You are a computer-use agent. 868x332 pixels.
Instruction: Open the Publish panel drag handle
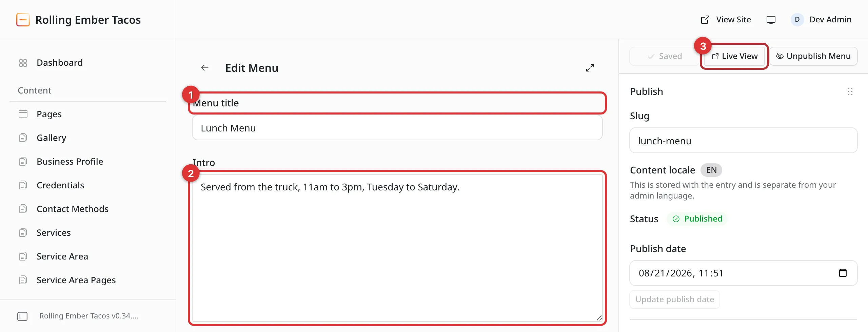tap(850, 91)
